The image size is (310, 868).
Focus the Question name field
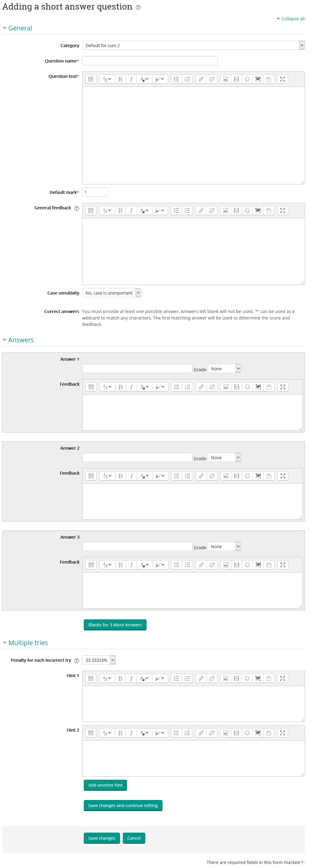[150, 61]
